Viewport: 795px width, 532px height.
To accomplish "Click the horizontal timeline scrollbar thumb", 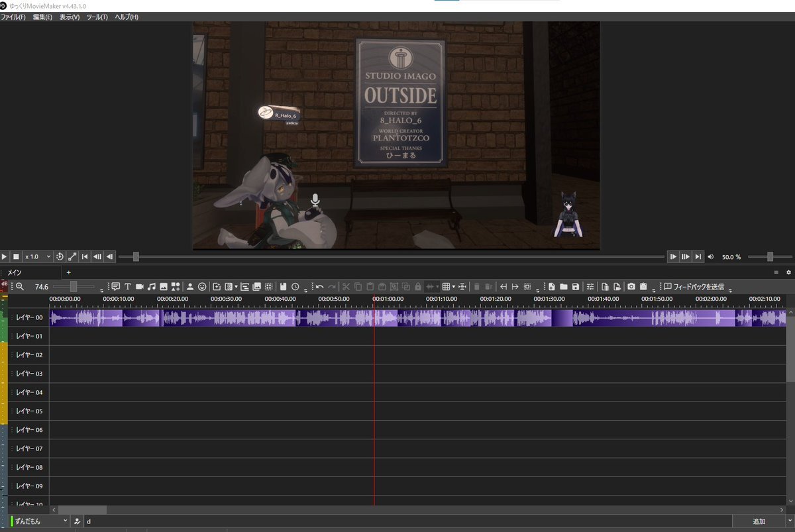I will 82,509.
